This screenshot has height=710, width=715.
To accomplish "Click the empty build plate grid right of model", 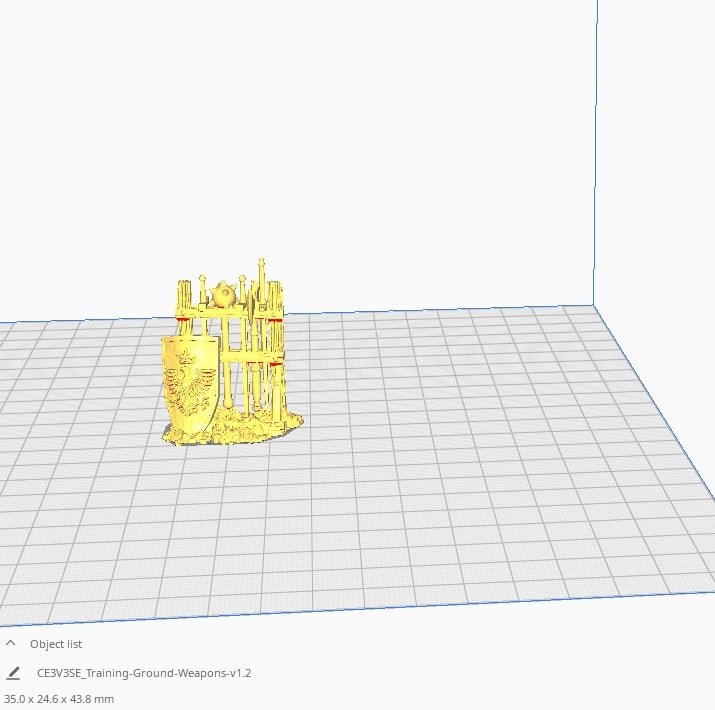I will coord(450,400).
